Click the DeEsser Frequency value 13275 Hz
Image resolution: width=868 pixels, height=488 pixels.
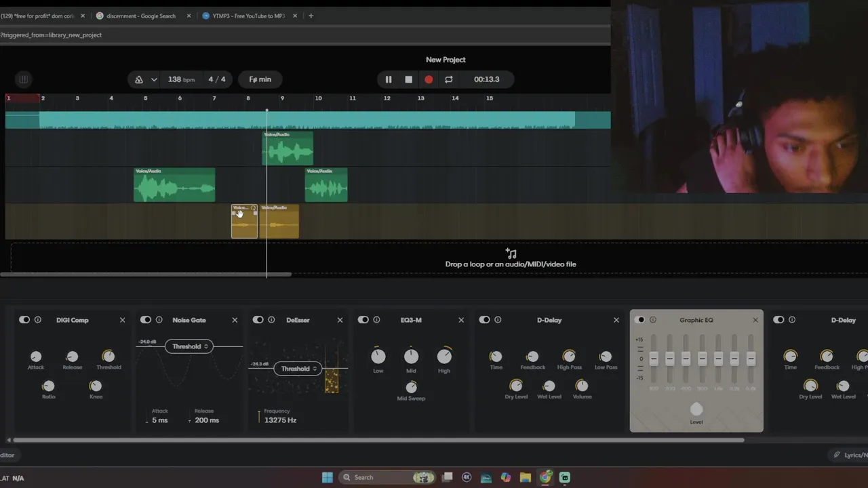pos(280,420)
